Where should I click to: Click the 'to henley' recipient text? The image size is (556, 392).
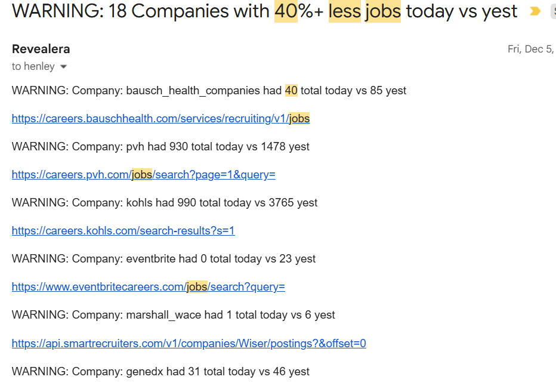(x=33, y=67)
